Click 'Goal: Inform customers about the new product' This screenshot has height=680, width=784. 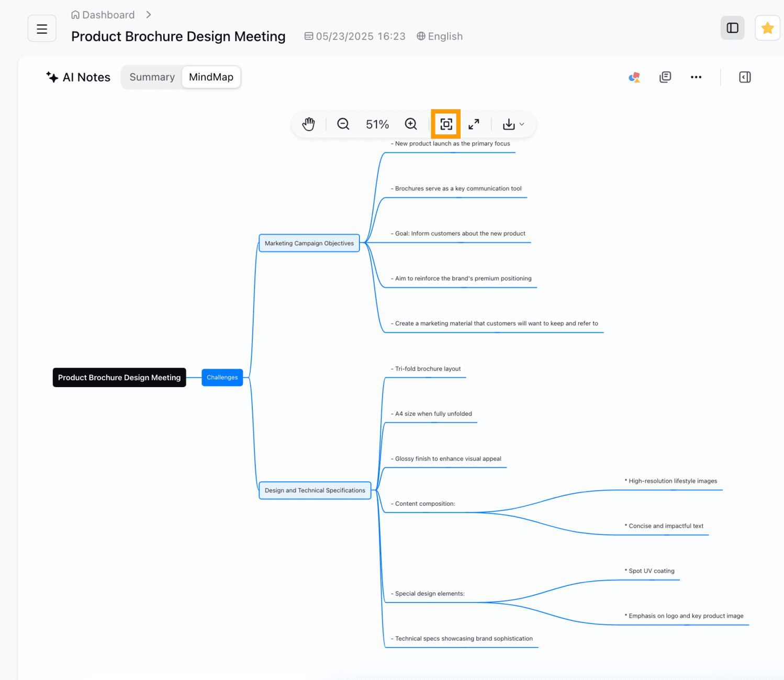(x=458, y=234)
